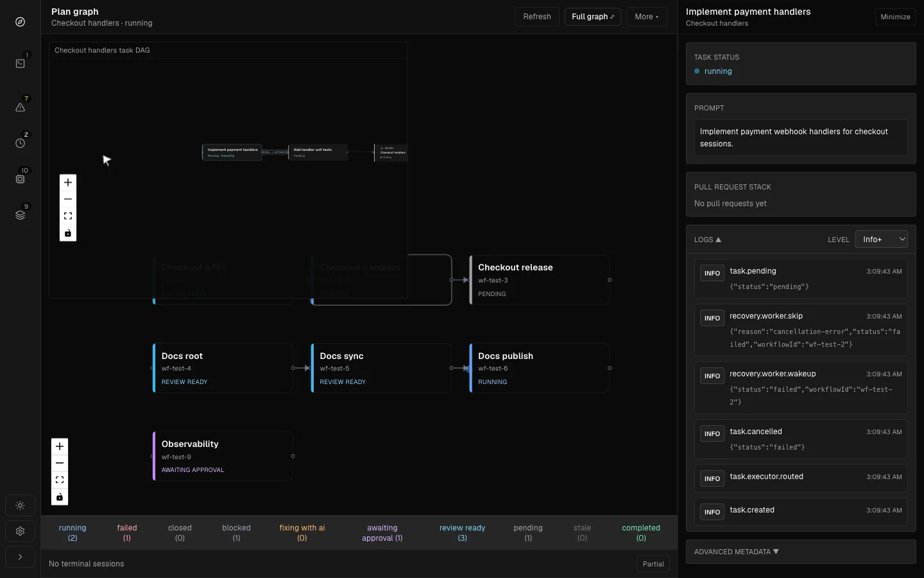Screen dimensions: 924x578
Task: Toggle the lock on the main plan graph
Action: 60,497
